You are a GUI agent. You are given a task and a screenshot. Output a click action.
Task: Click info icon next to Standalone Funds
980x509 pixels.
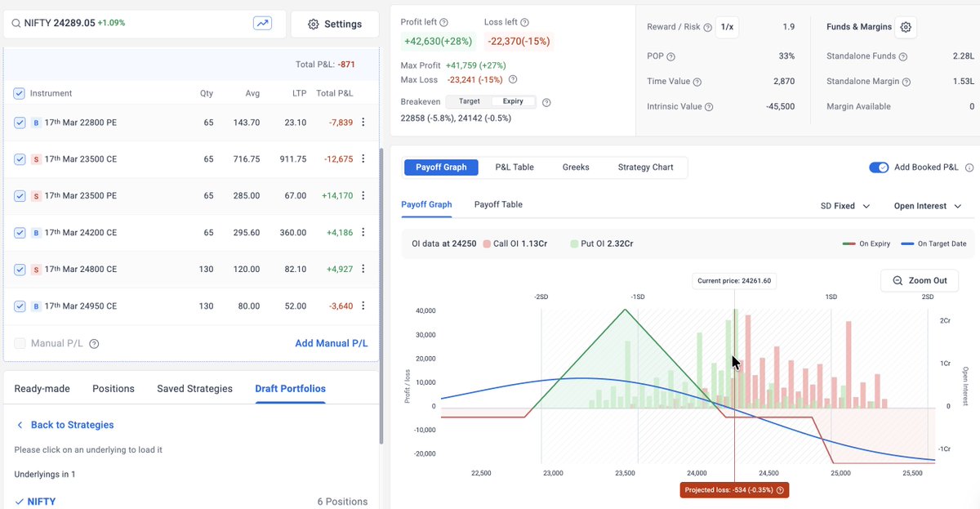pos(903,56)
